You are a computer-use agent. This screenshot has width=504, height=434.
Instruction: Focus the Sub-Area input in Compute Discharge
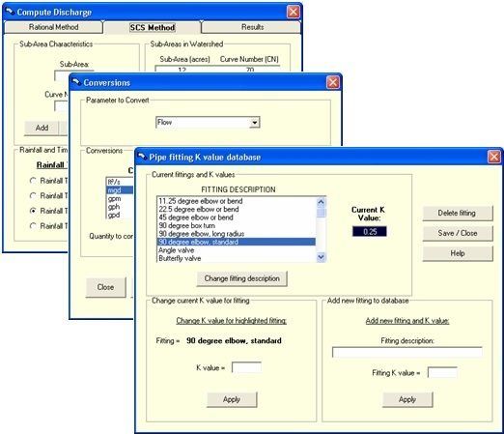click(74, 76)
